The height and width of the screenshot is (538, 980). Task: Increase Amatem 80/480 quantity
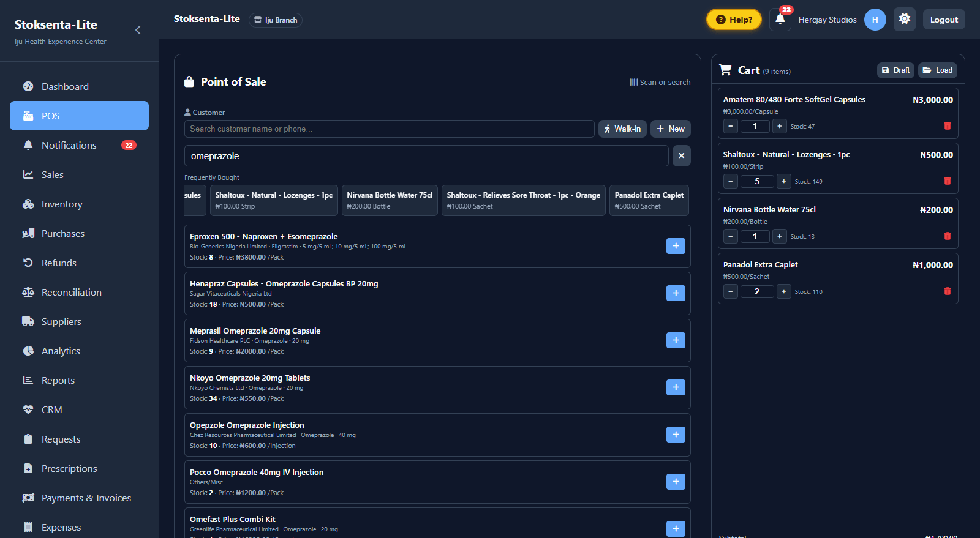tap(779, 126)
